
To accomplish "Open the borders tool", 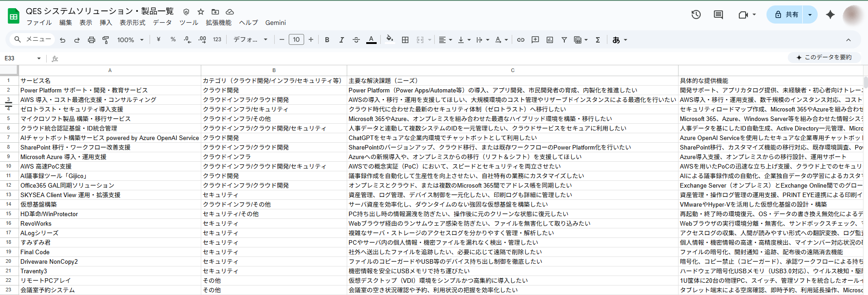I will [405, 40].
